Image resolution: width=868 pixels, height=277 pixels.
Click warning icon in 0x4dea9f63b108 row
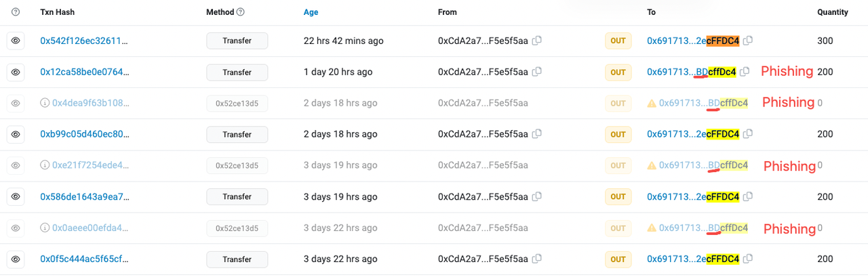(652, 103)
